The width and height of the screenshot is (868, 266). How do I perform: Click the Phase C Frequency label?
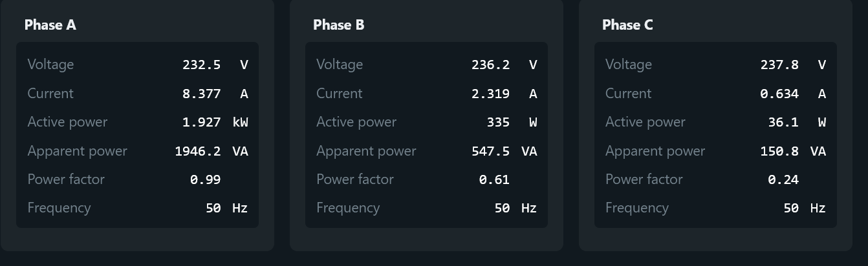pos(637,208)
